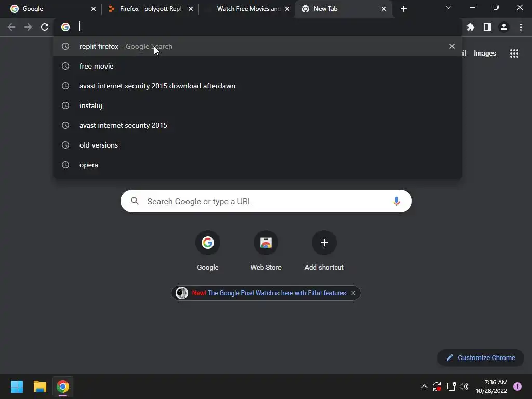Click the Pixel Watch promo thumbnail
Image resolution: width=532 pixels, height=399 pixels.
(181, 293)
